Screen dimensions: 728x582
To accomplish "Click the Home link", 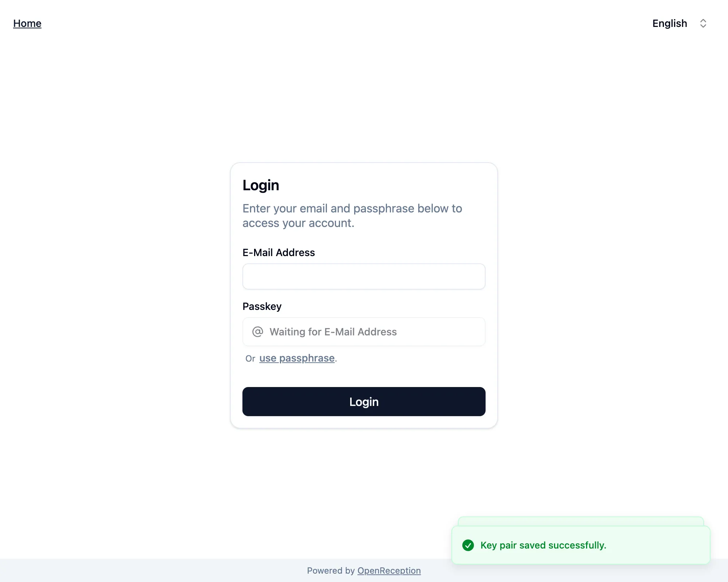I will (x=27, y=24).
